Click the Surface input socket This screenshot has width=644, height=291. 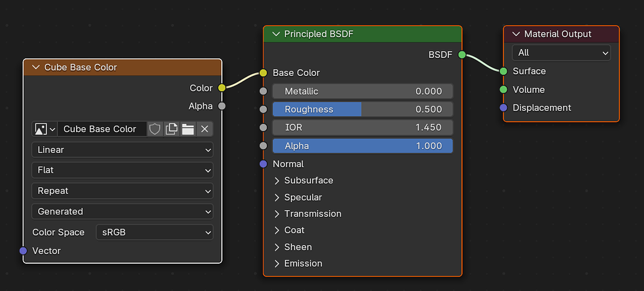(x=503, y=72)
